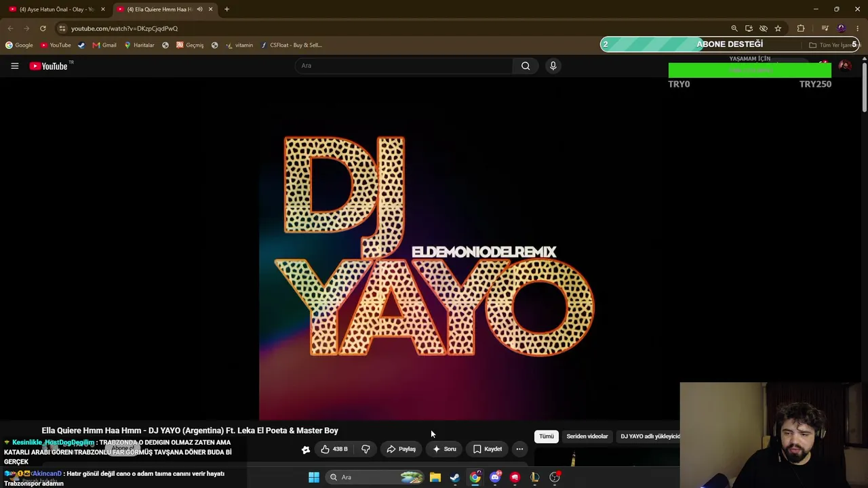Open File Explorer from taskbar
The width and height of the screenshot is (868, 488).
(x=435, y=477)
